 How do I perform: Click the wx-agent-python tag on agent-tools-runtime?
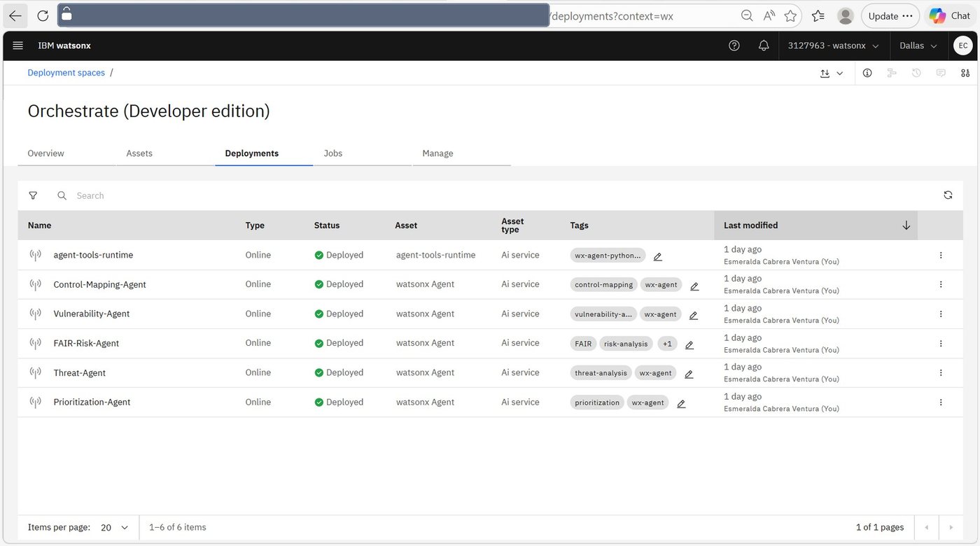pos(608,255)
